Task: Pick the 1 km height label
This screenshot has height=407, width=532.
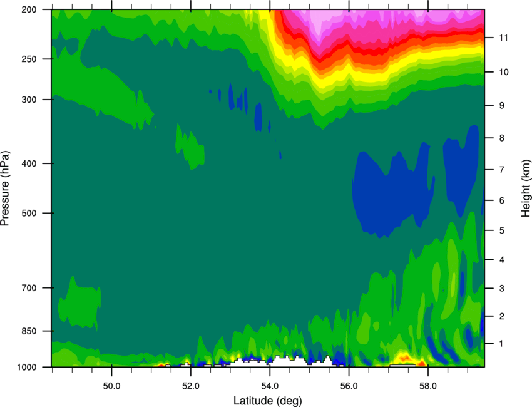Action: [x=501, y=344]
